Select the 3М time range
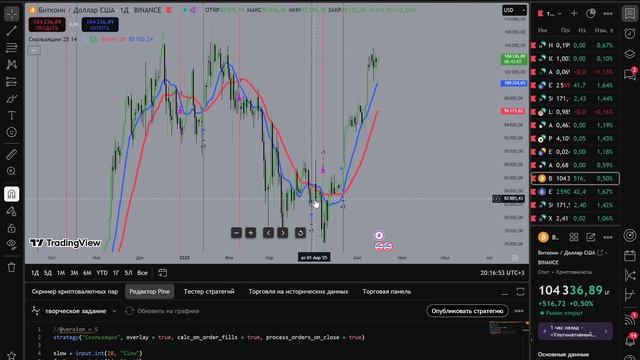 pyautogui.click(x=74, y=273)
